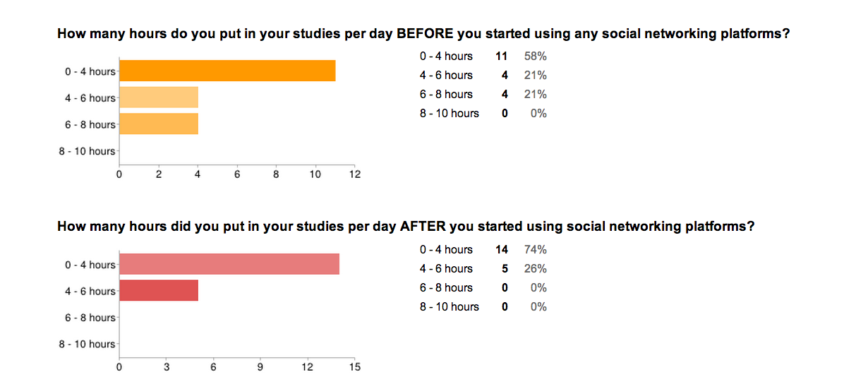Viewport: 868px width, 389px height.
Task: Select the 6 - 8 hours row in second legend
Action: 483,287
